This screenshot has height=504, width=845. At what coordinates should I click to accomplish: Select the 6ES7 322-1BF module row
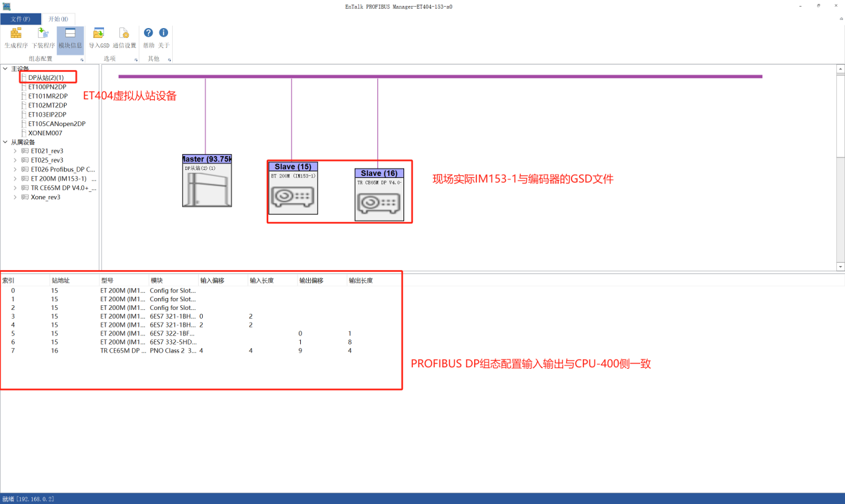pos(199,333)
